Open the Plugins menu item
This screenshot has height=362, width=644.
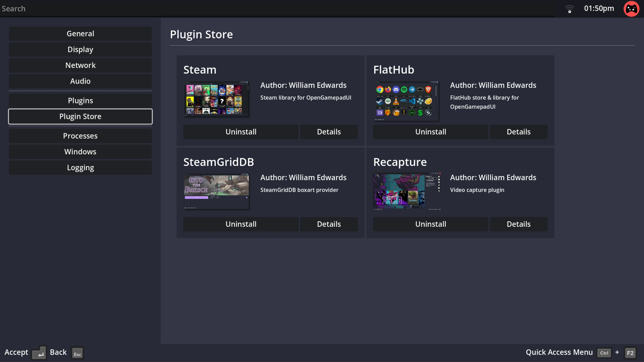click(x=80, y=101)
